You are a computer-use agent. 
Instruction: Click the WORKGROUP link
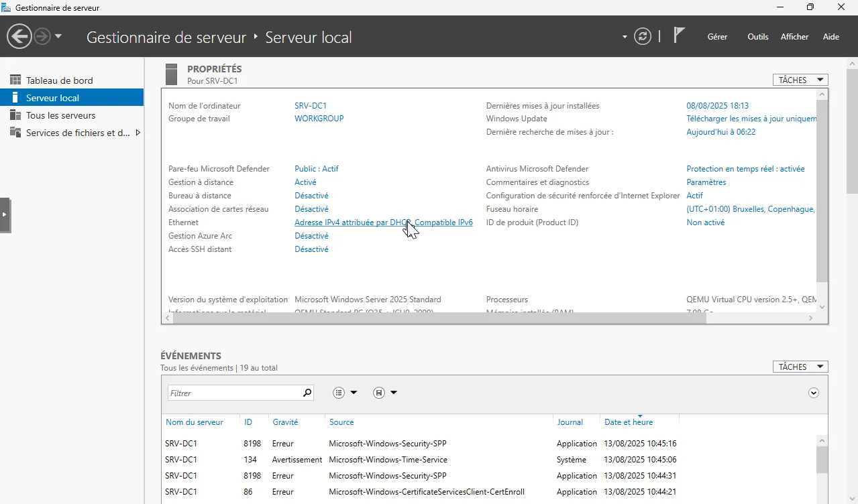[319, 119]
